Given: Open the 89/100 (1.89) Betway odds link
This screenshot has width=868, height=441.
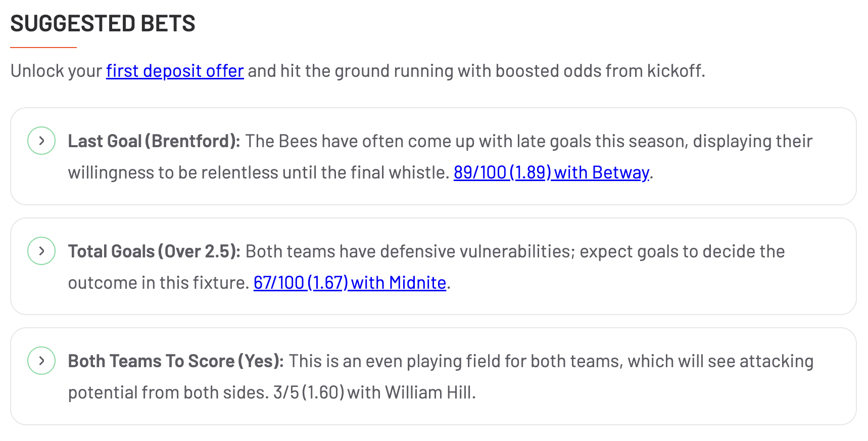Looking at the screenshot, I should pos(551,172).
